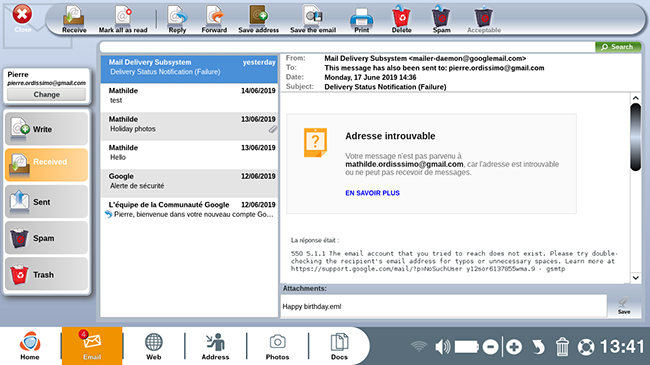The height and width of the screenshot is (365, 650).
Task: Open the Docs app
Action: pyautogui.click(x=339, y=346)
